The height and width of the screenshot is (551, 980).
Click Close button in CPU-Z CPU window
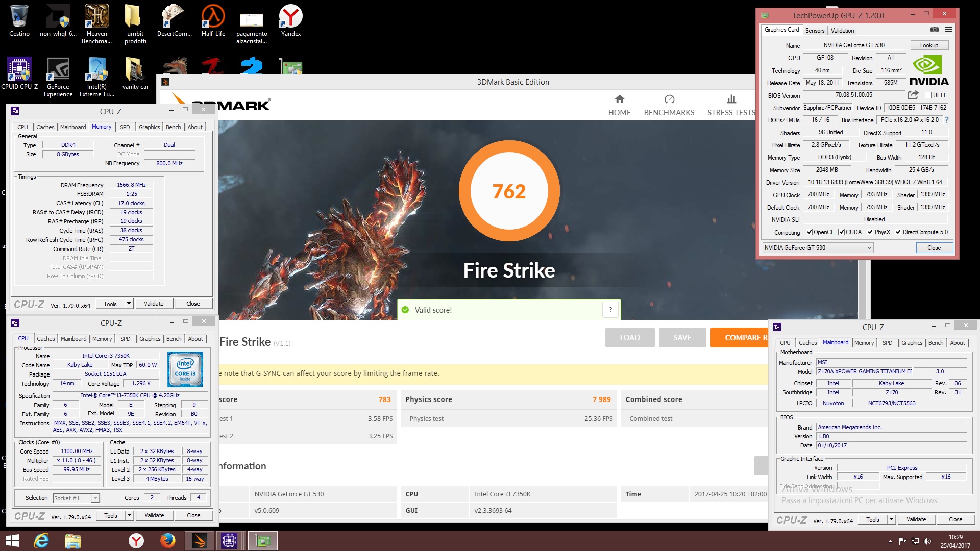pos(193,515)
